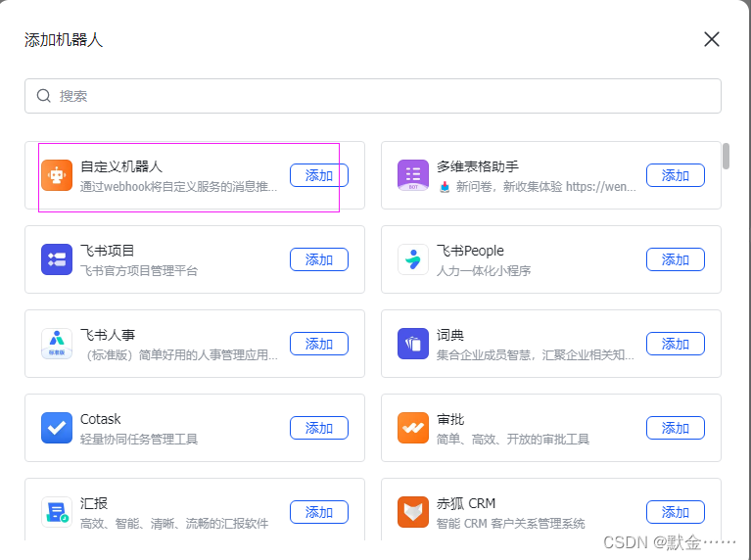Click the 添加机器人 dialog heading
This screenshot has height=560, width=751.
click(x=64, y=40)
